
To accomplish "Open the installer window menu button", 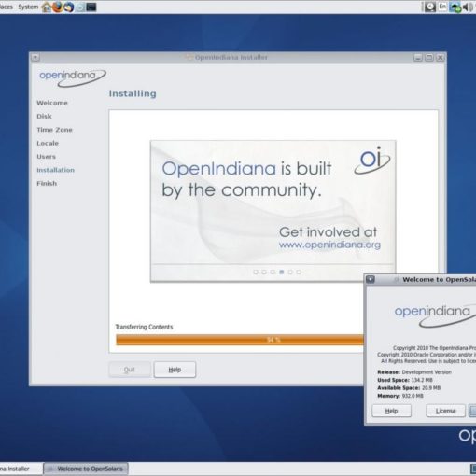I will 35,57.
